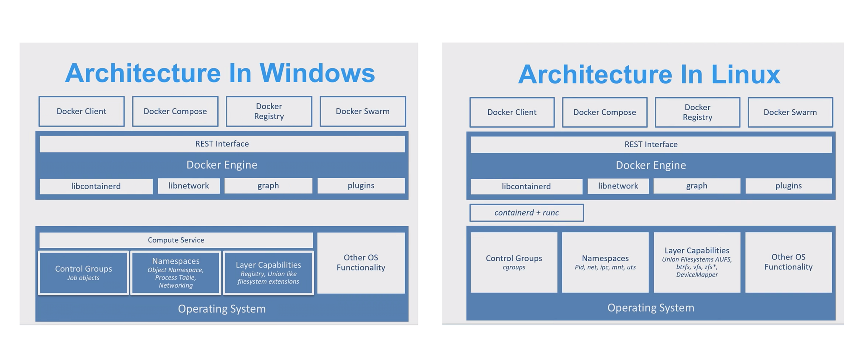Image resolution: width=868 pixels, height=344 pixels.
Task: Click the 'Architecture In Windows' title
Action: coord(220,73)
